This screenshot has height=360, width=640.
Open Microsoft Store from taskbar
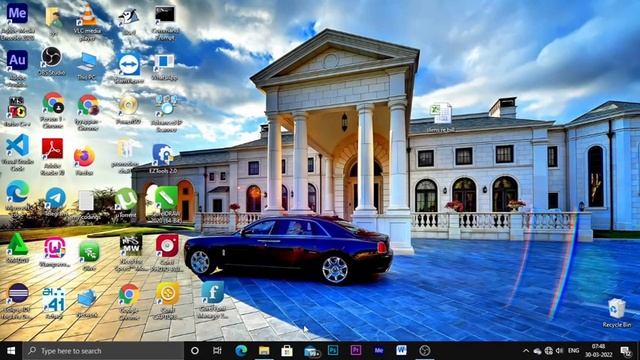[287, 351]
